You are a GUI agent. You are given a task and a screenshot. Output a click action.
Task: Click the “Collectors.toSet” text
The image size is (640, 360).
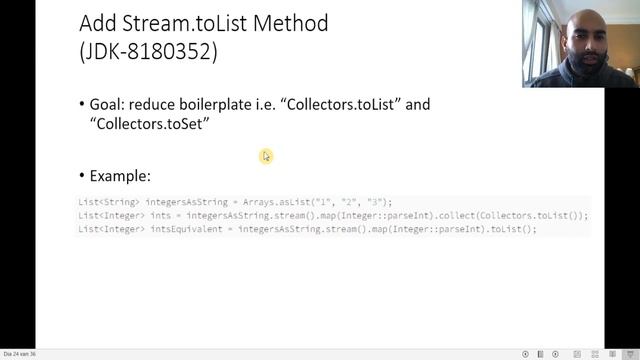coord(149,124)
